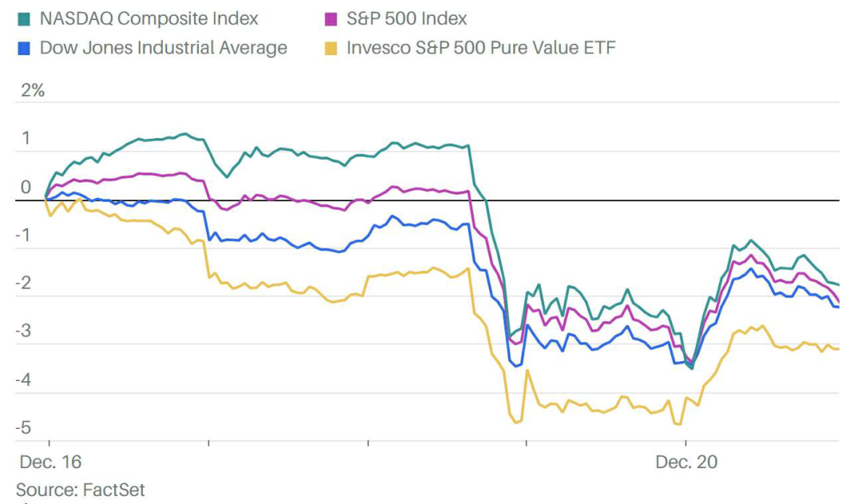Screen dimensions: 862x504
Task: Click the tick mark above Dec. 16
Action: (49, 443)
